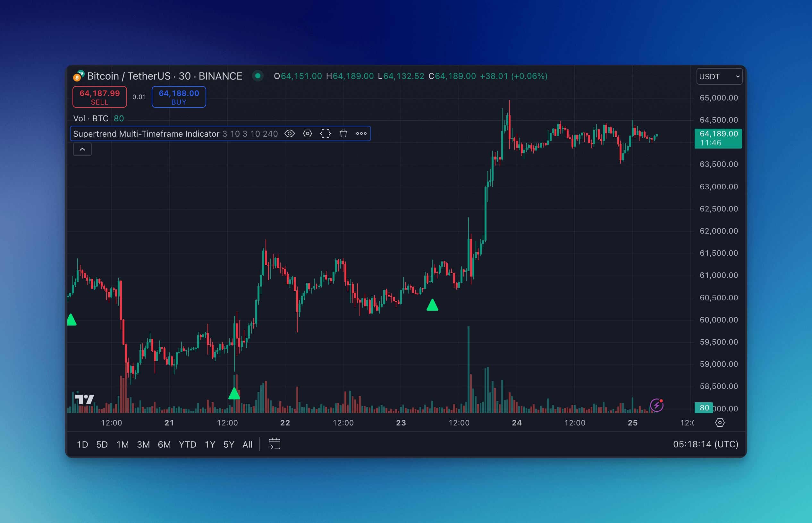Click the TradingView logo watermark
This screenshot has width=812, height=523.
point(84,399)
